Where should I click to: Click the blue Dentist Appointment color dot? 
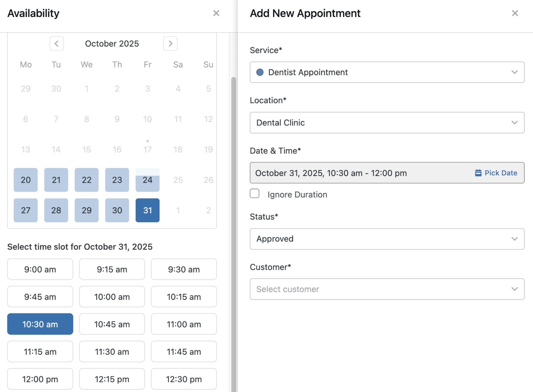(260, 72)
